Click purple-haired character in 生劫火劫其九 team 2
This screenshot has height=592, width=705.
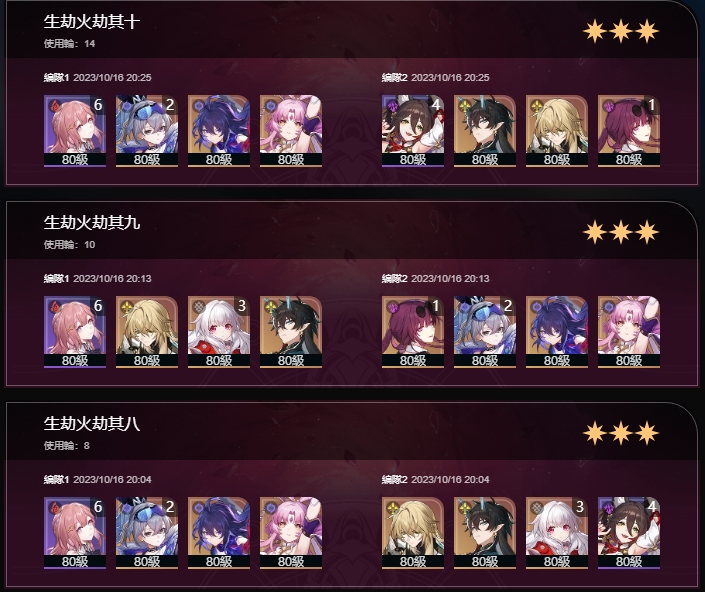coord(413,332)
